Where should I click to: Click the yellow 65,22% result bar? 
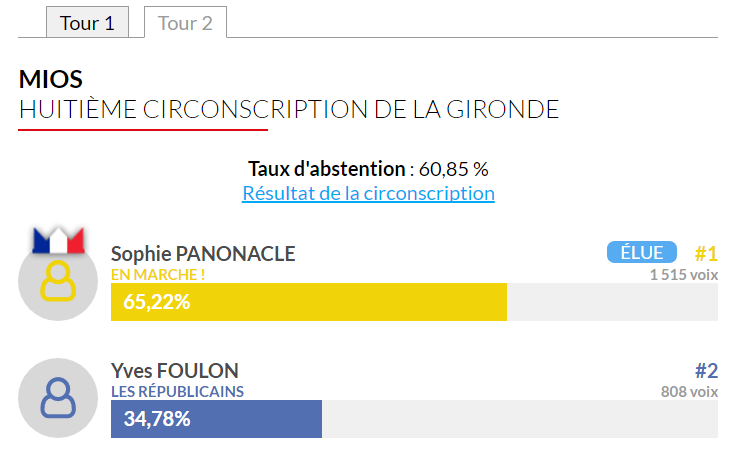pos(309,302)
